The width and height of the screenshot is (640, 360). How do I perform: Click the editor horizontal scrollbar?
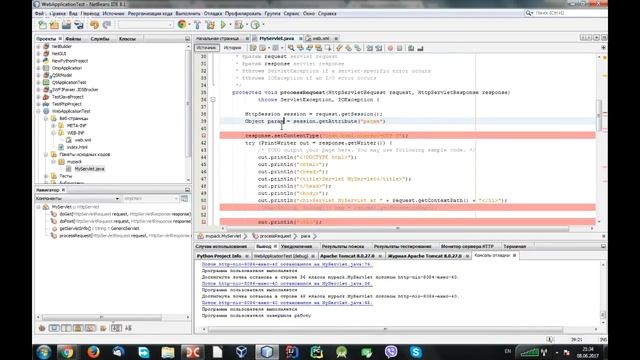click(398, 229)
